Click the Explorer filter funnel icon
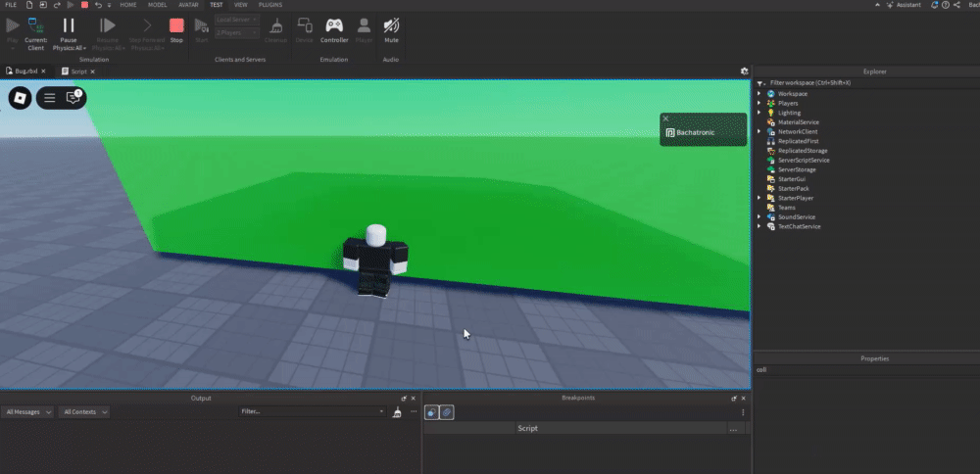Image resolution: width=980 pixels, height=474 pixels. pyautogui.click(x=760, y=83)
